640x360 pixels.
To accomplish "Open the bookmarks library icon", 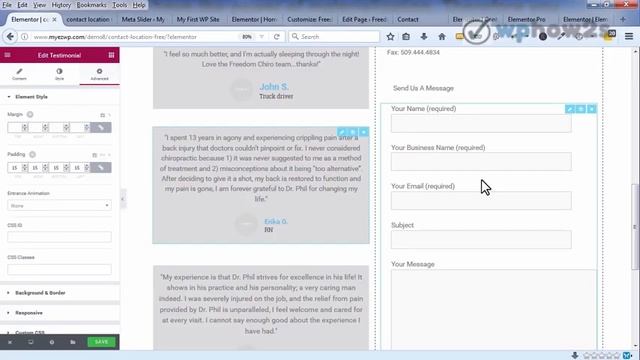I will click(x=406, y=37).
